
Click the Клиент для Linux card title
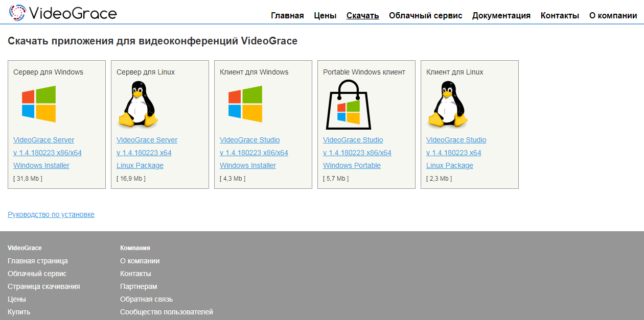455,72
